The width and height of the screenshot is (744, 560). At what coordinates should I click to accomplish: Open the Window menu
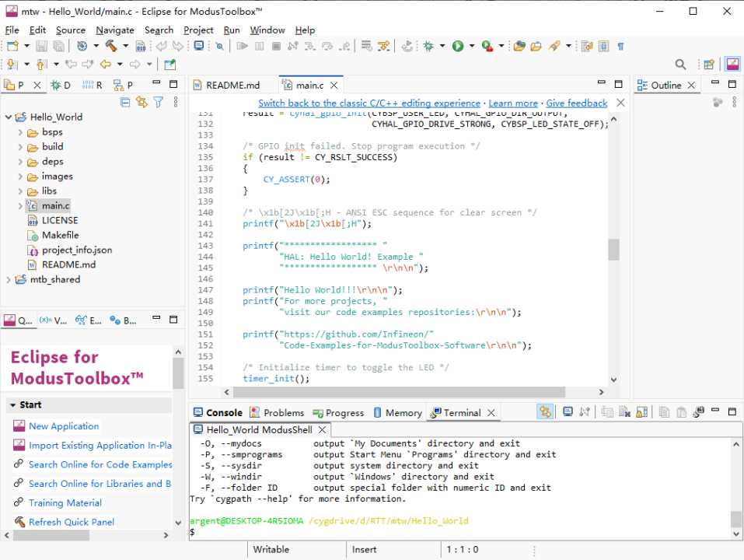267,30
